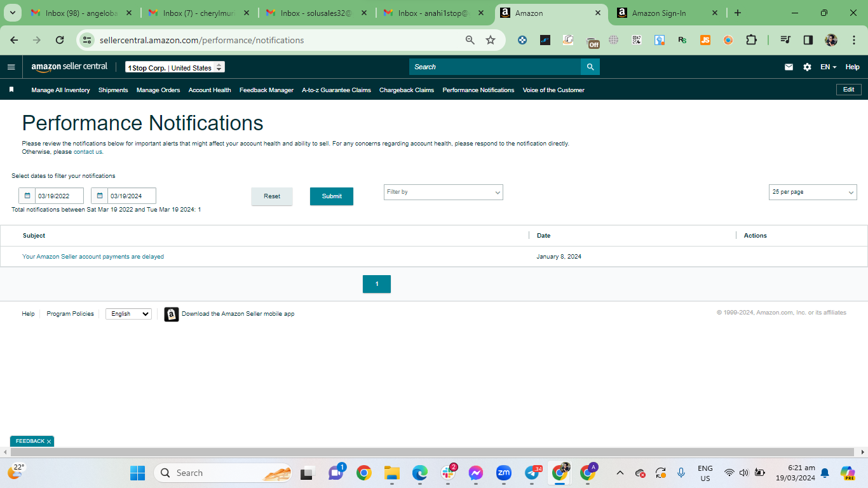The image size is (868, 488).
Task: Click the bookmark flag icon beside Manage All Inventory
Action: (x=11, y=90)
